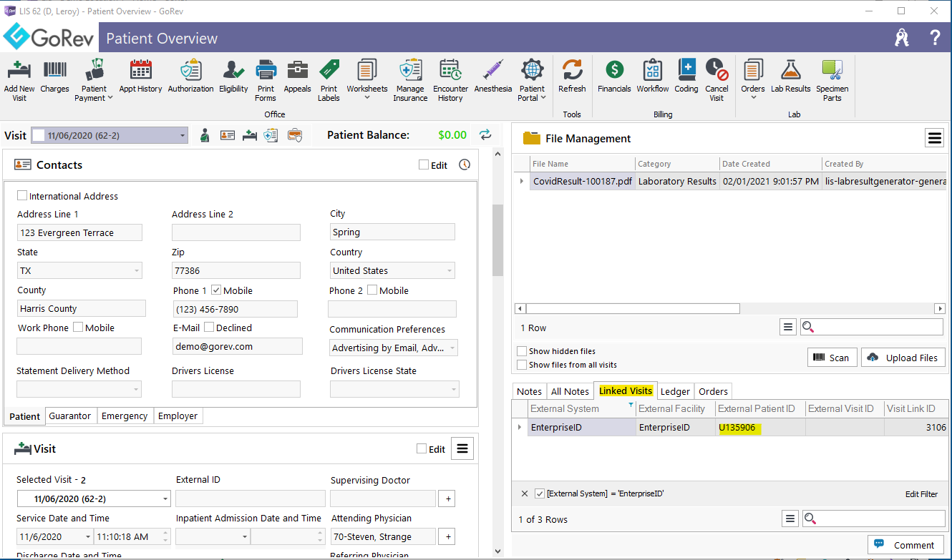
Task: Enable Edit in the Visit panel
Action: (422, 449)
